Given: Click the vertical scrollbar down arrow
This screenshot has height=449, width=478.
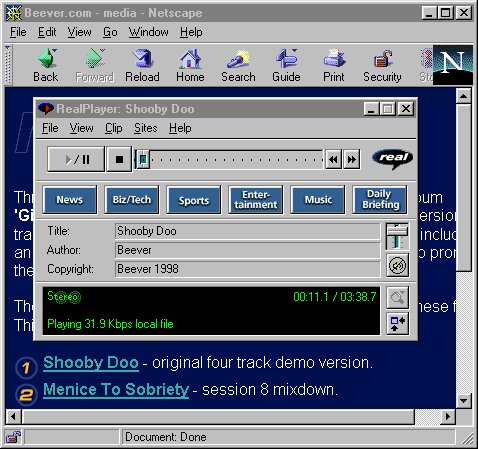Looking at the screenshot, I should coord(464,400).
